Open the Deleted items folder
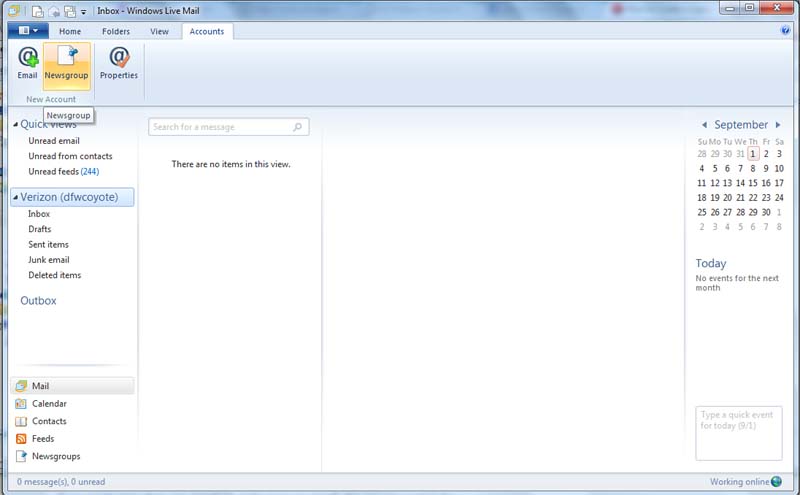Viewport: 800px width, 495px height. pos(55,275)
